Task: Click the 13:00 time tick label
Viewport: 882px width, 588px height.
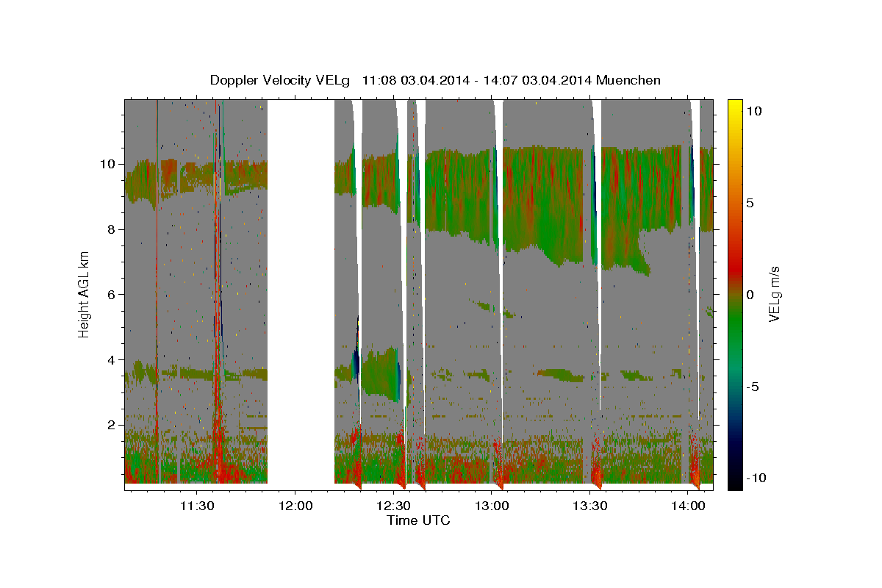Action: pos(491,506)
